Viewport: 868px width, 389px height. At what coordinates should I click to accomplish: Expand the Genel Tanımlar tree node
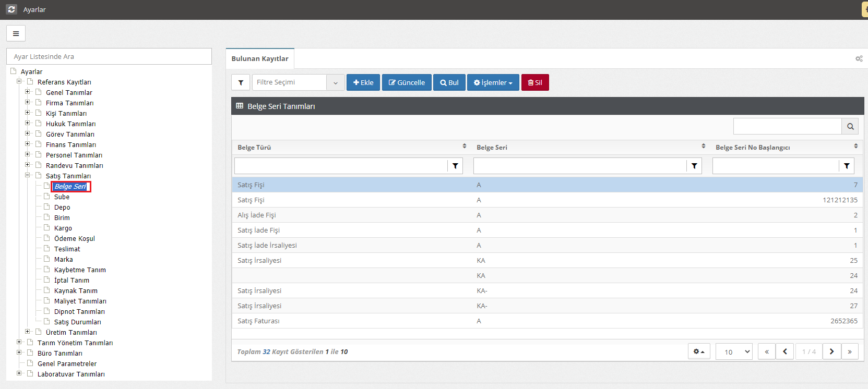pyautogui.click(x=28, y=92)
